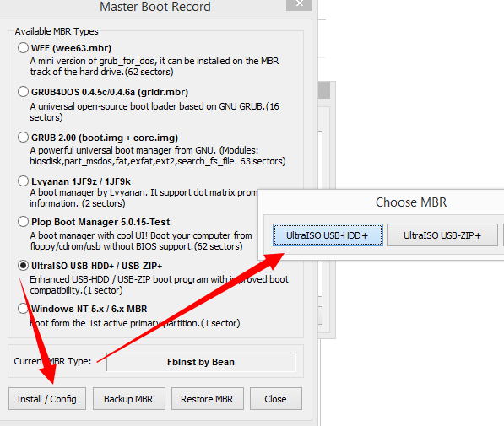The height and width of the screenshot is (426, 504).
Task: Click the Install / Config button
Action: coord(47,399)
